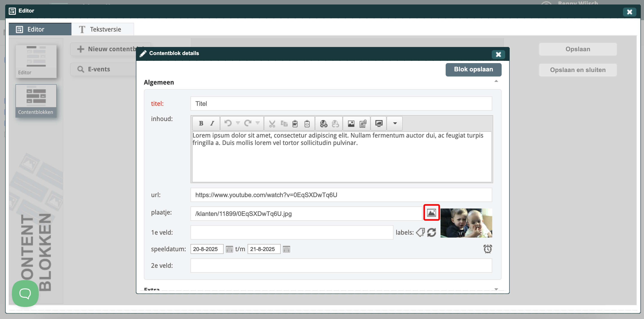Click the monitor preview toolbar icon
This screenshot has width=644, height=319.
click(379, 123)
